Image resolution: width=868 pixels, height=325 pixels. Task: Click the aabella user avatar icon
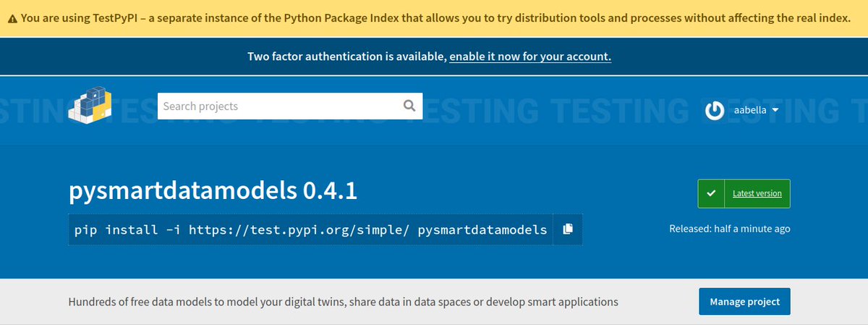715,110
